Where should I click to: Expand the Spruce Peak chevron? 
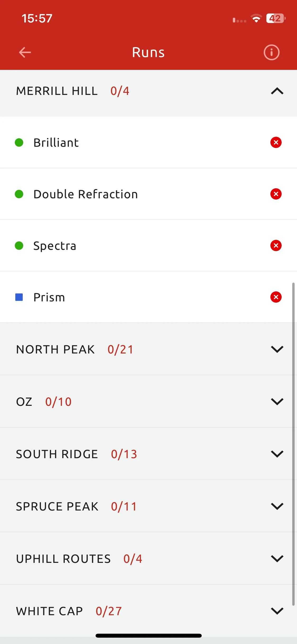coord(277,506)
